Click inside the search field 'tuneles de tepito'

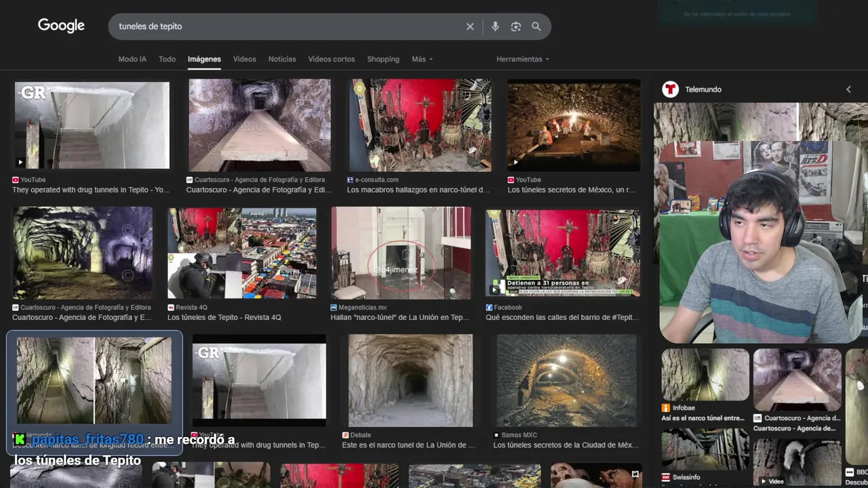point(285,26)
